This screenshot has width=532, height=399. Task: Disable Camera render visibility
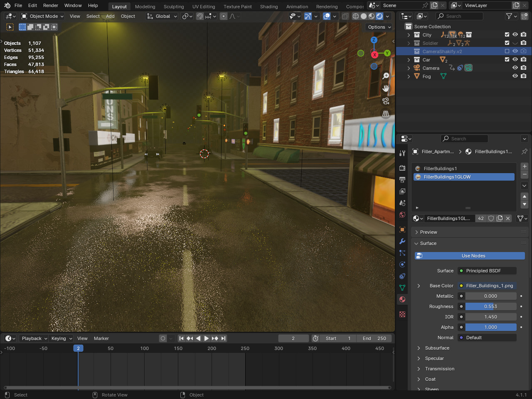(524, 68)
